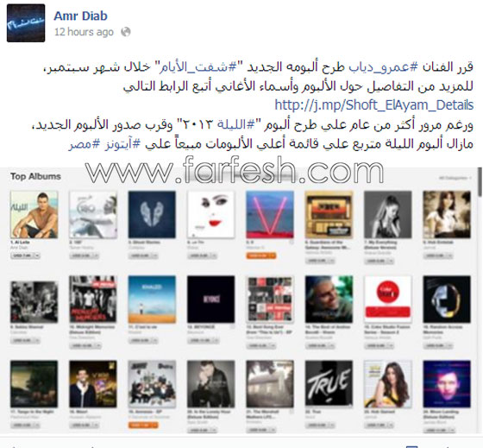Follow the j.mp/Shoft_ElAyam_Details link
The width and height of the screenshot is (483, 448).
[374, 104]
